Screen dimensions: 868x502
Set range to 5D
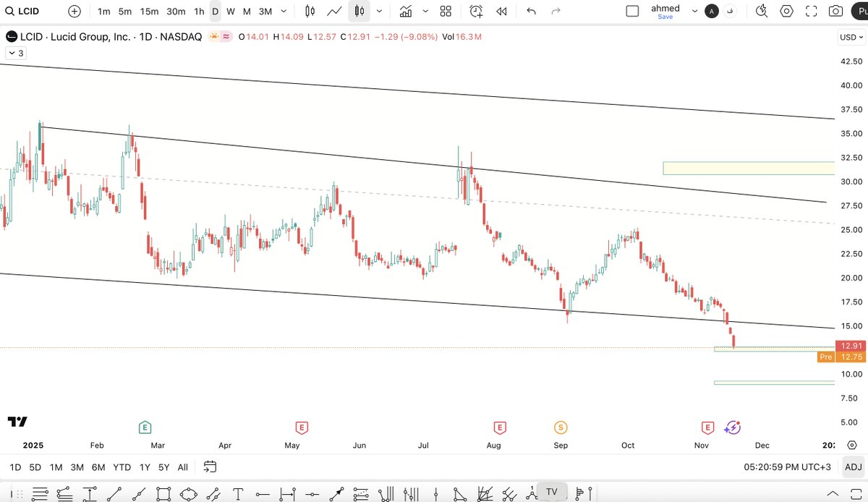(35, 467)
